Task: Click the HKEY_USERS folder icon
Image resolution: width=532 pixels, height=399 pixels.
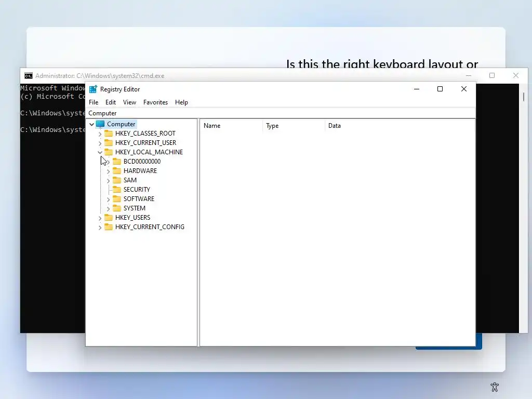Action: [109, 217]
